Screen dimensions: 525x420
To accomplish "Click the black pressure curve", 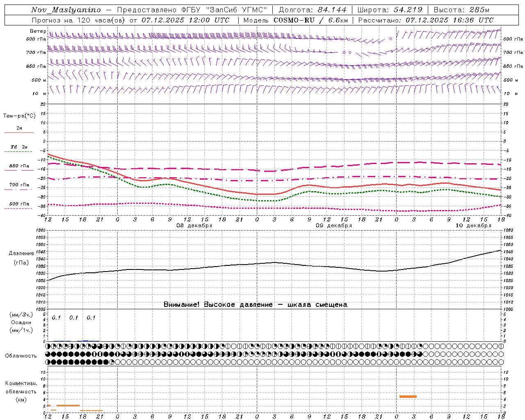I will pyautogui.click(x=274, y=262).
